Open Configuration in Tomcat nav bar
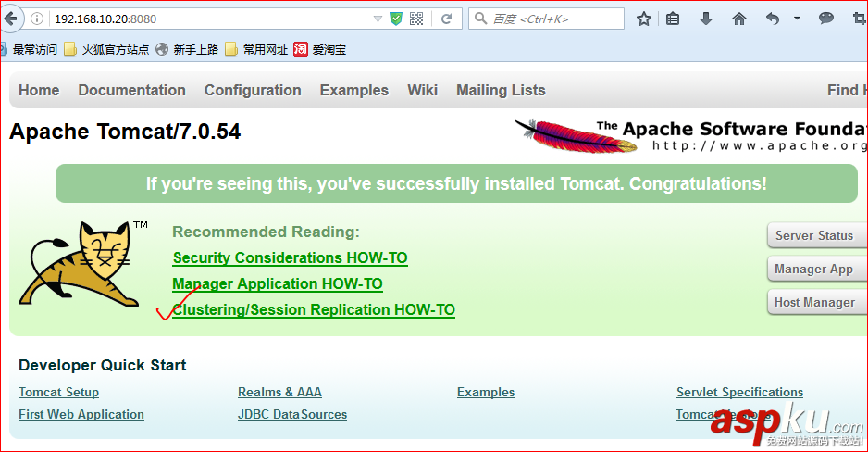868x452 pixels. (x=253, y=90)
